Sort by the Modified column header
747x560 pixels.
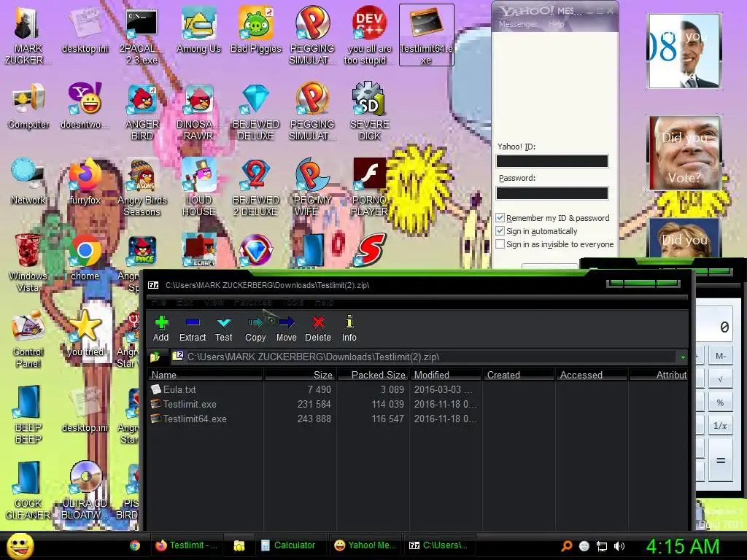pyautogui.click(x=446, y=375)
